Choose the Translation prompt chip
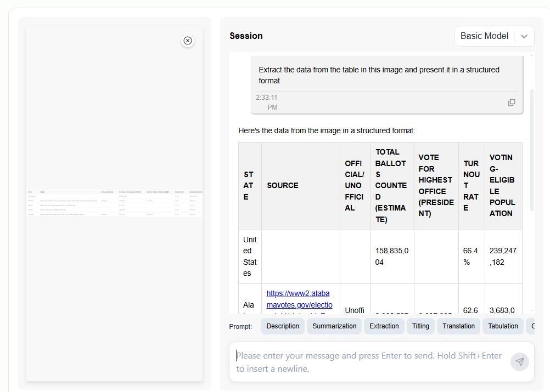The image size is (550, 392). click(x=458, y=326)
